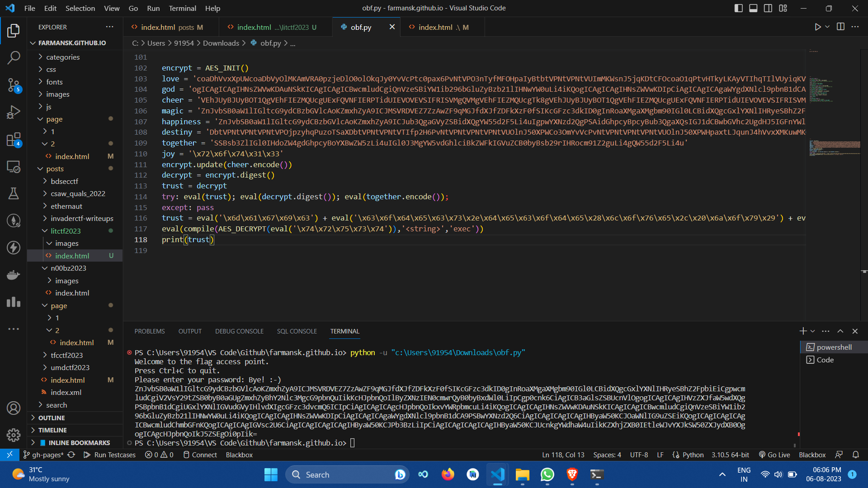Toggle Go Live server in the status bar
The image size is (868, 488).
click(774, 455)
